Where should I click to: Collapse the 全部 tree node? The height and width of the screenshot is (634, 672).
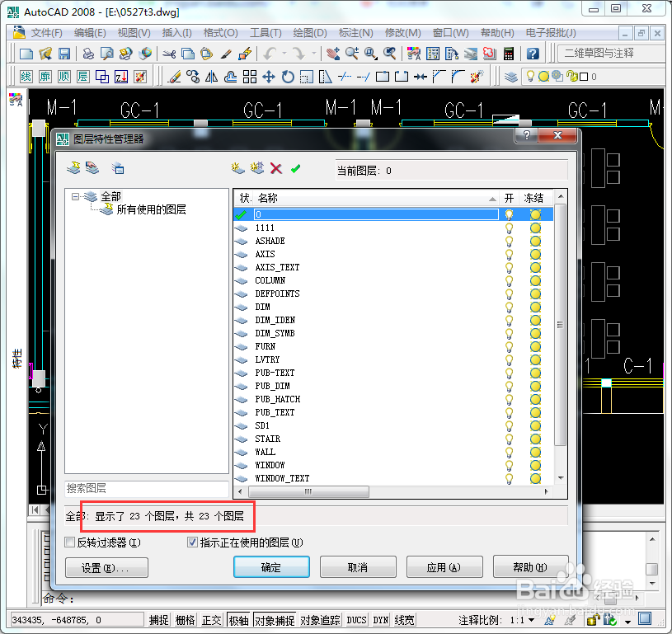point(75,197)
